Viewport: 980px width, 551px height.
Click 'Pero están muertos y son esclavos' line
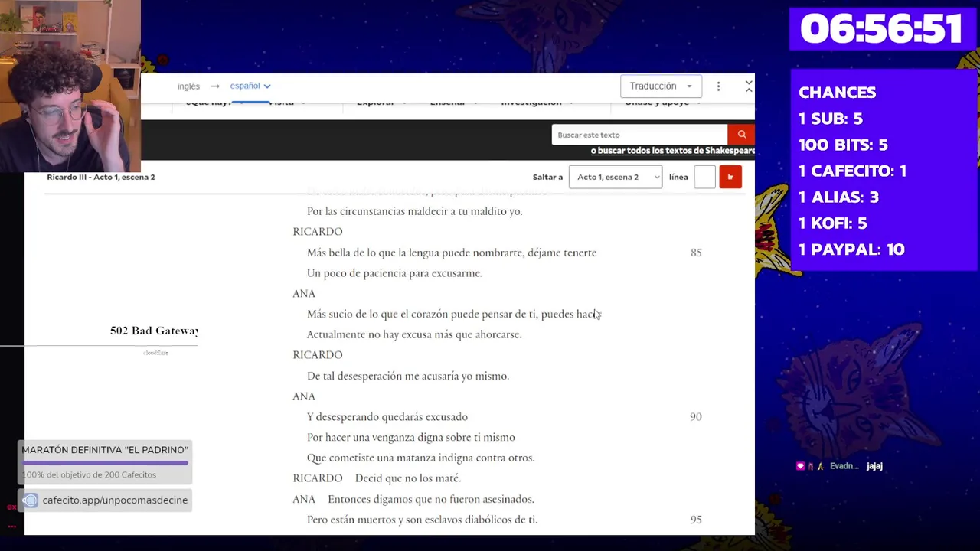[423, 520]
